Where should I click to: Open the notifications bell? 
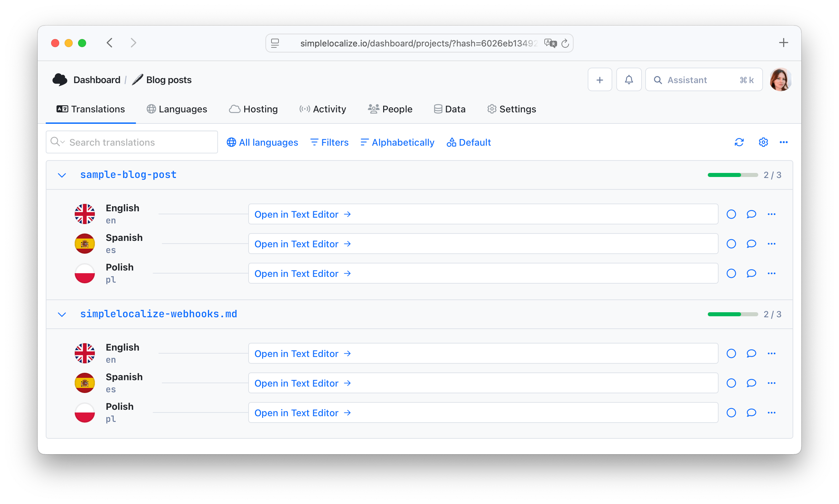click(628, 80)
